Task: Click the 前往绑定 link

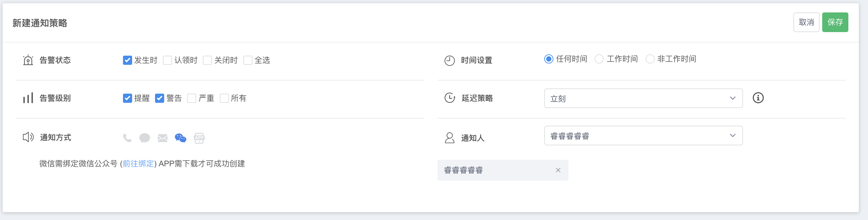Action: tap(137, 164)
